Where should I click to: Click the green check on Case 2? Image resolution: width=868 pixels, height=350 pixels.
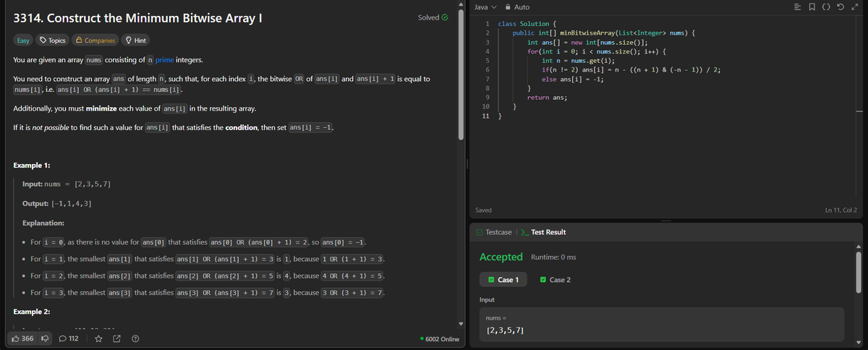[x=543, y=280]
